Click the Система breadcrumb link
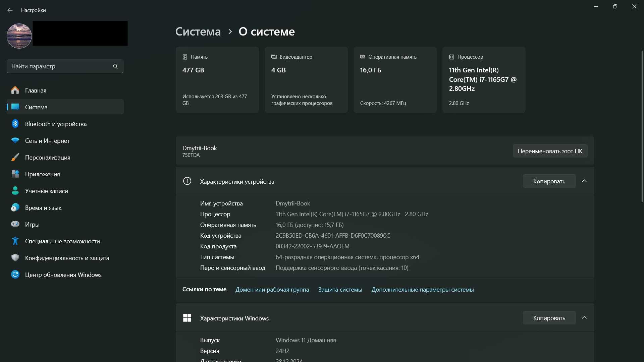Viewport: 644px width, 362px height. (198, 32)
